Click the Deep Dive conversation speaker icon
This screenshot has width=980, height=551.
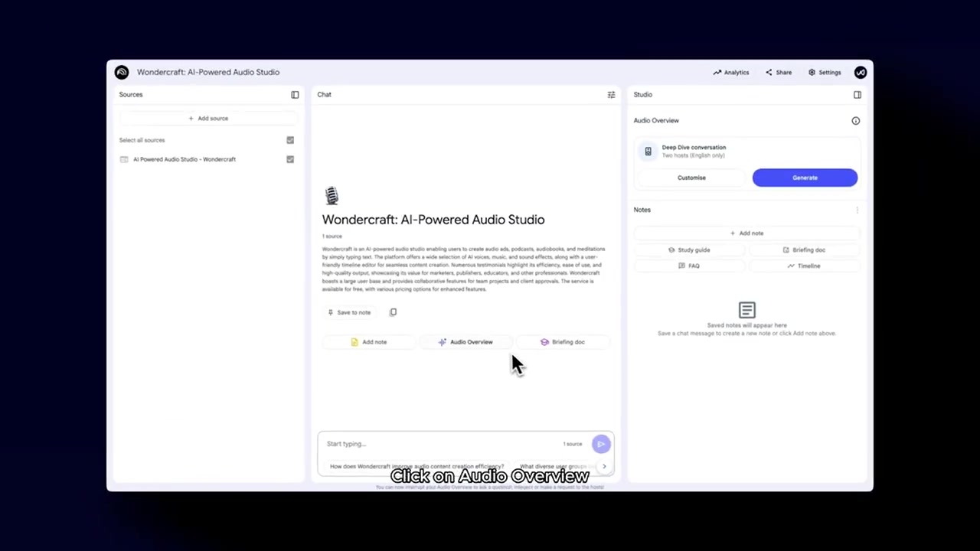pos(648,152)
